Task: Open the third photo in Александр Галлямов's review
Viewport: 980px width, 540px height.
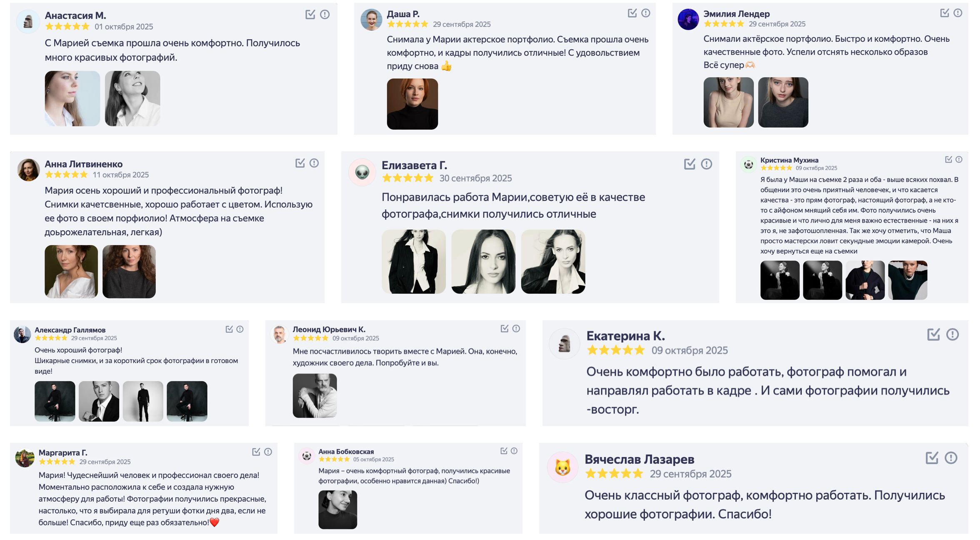Action: 143,401
